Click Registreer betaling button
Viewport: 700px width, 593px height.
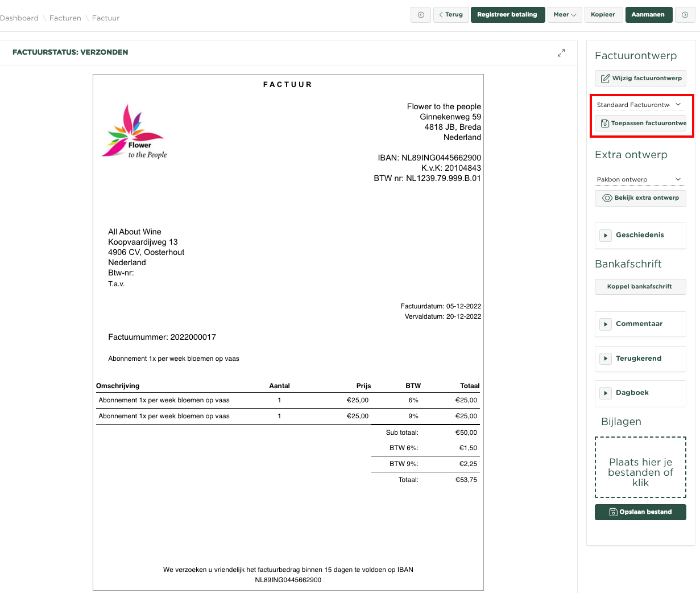(x=507, y=15)
